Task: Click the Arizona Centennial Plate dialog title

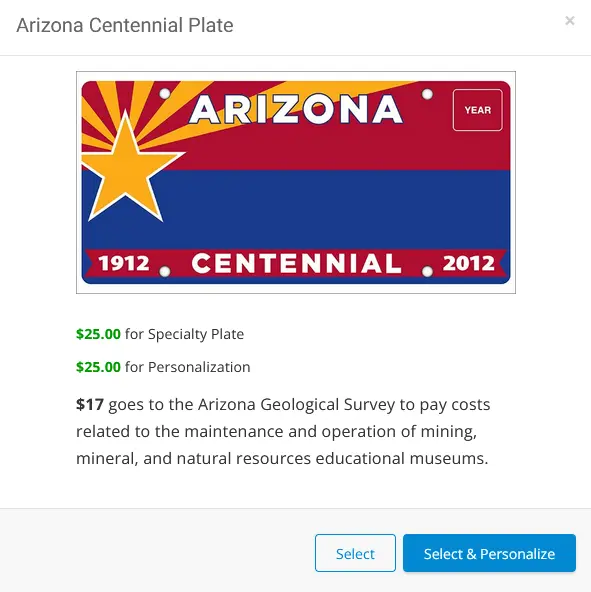Action: coord(125,25)
